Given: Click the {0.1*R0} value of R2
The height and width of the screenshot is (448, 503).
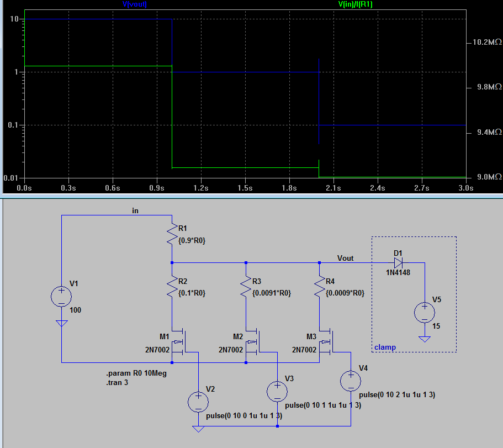Looking at the screenshot, I should tap(192, 293).
